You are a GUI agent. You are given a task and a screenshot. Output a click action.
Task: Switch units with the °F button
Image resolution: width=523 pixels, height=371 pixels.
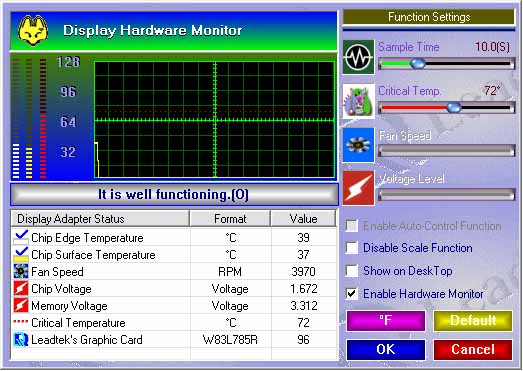point(386,321)
